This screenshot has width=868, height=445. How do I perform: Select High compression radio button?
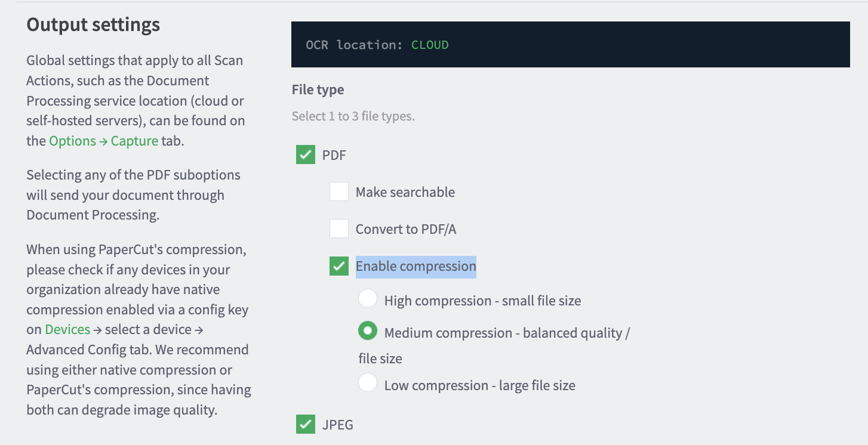[x=368, y=299]
